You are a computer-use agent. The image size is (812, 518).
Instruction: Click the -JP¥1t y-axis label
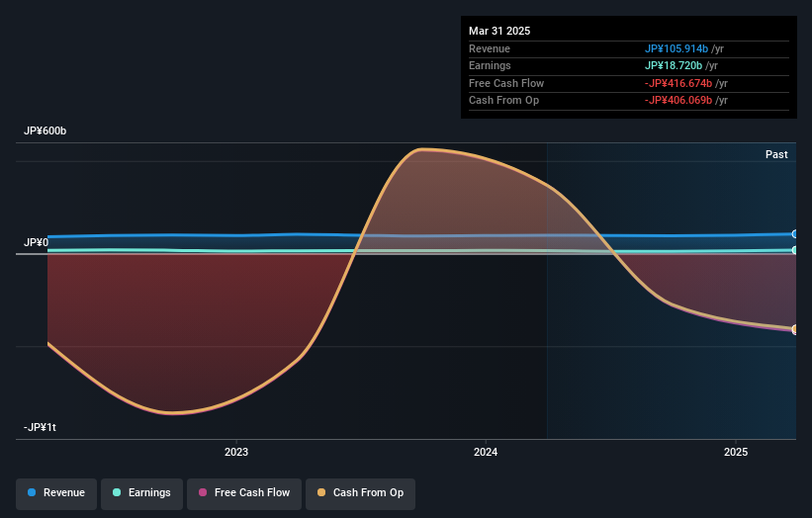click(40, 427)
